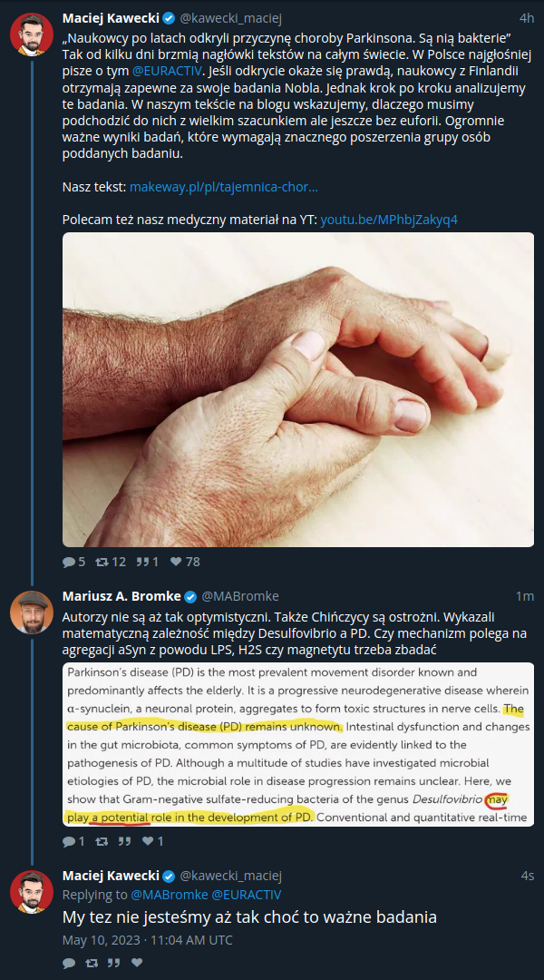View the hands photo in first tweet
The image size is (544, 980).
pyautogui.click(x=298, y=389)
